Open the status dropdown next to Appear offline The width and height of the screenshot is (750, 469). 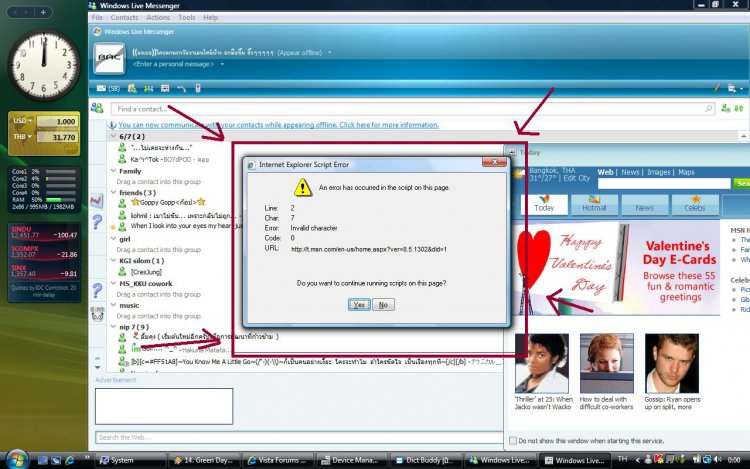(x=330, y=53)
